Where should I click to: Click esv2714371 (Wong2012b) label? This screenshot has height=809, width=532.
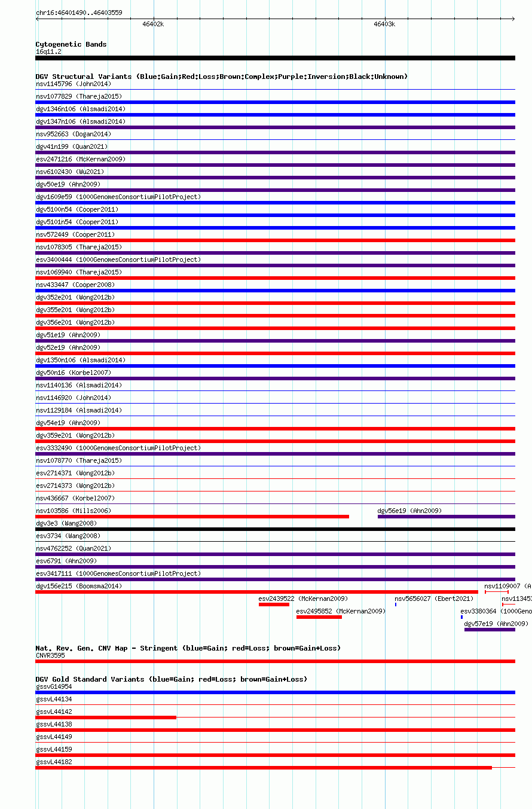75,473
